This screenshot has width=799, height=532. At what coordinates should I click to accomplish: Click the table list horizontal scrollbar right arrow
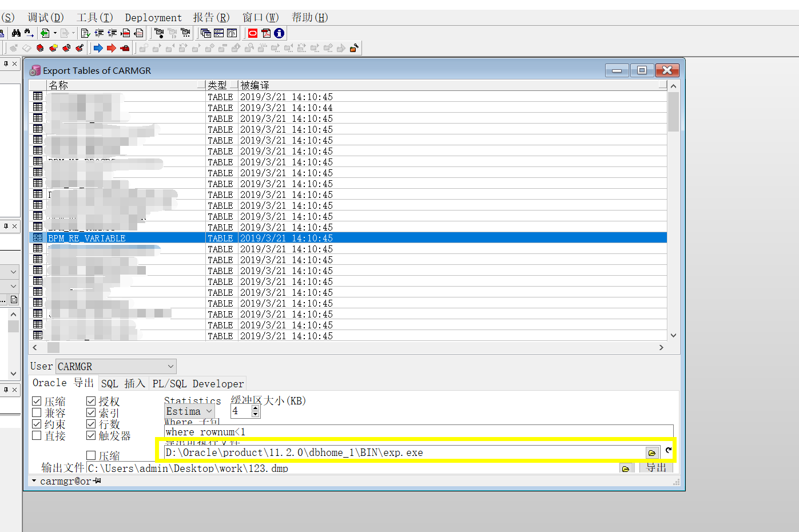661,347
